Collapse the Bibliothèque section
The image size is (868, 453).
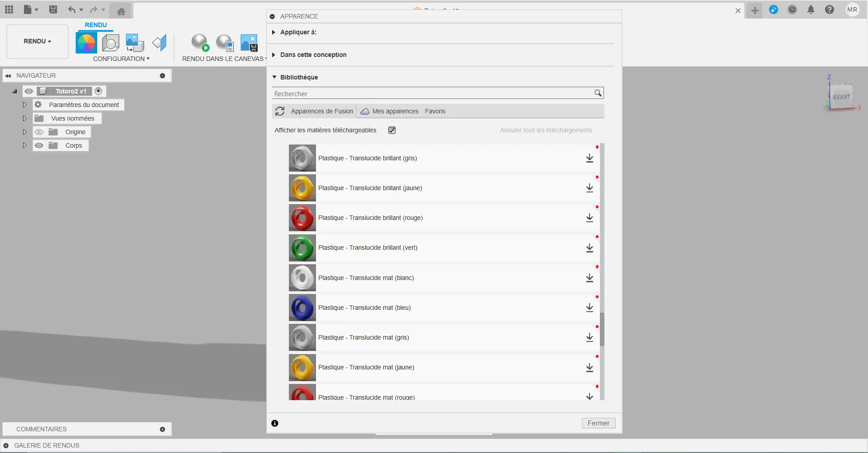274,77
